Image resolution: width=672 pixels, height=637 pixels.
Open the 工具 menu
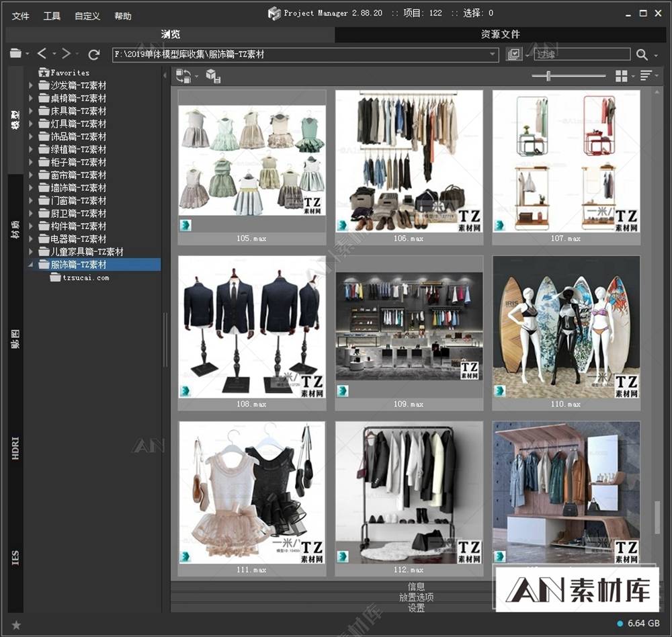coord(52,16)
